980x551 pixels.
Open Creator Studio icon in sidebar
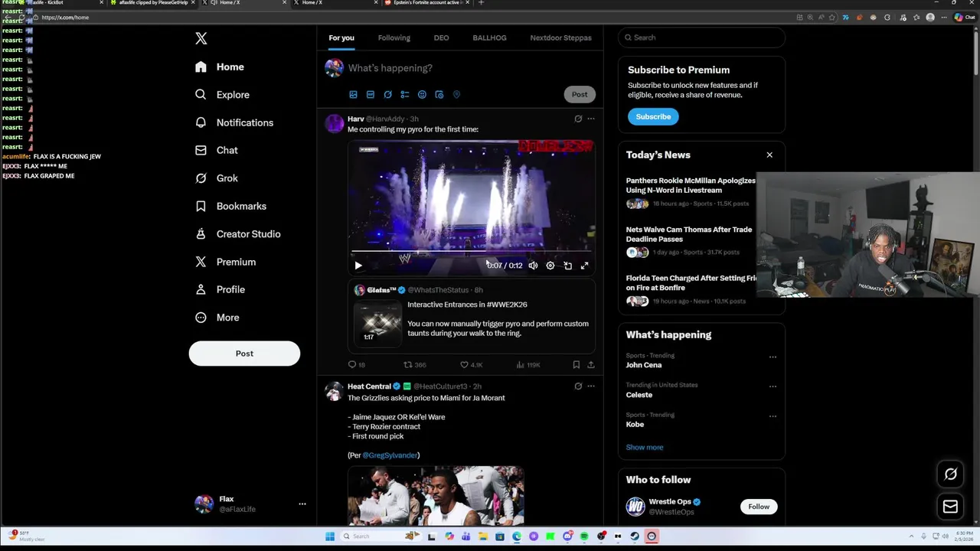(x=201, y=234)
